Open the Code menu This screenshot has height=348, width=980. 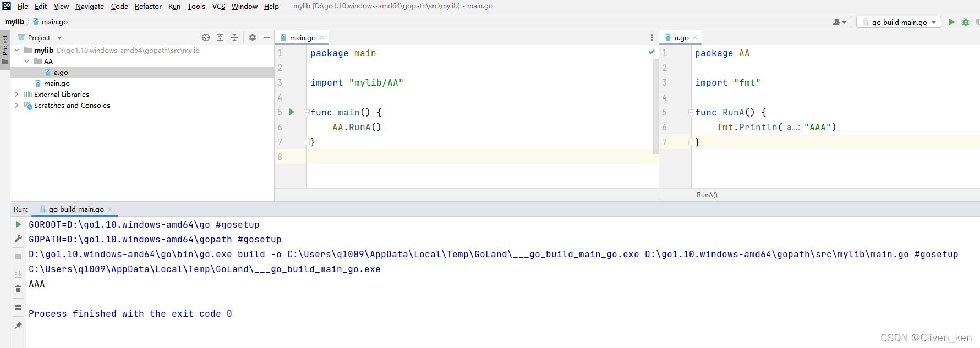tap(119, 6)
